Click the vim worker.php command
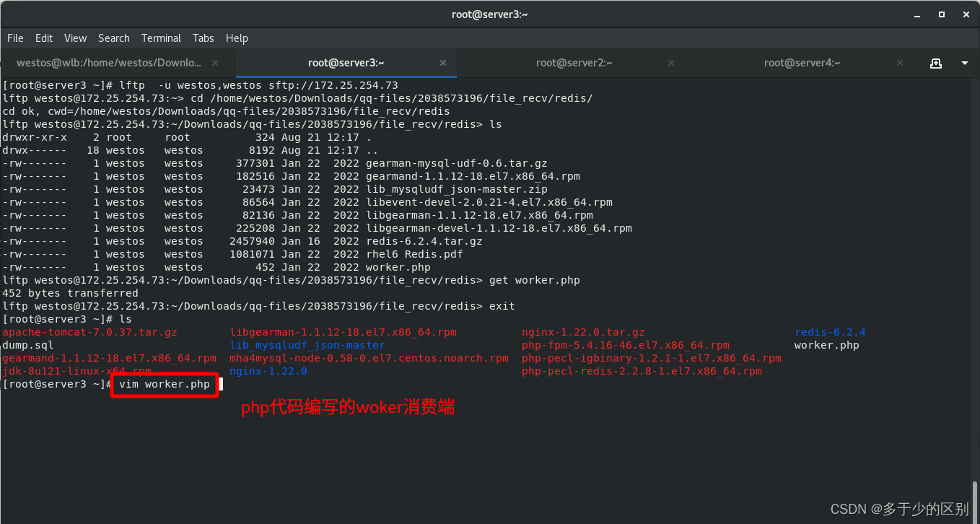980x524 pixels. 165,384
